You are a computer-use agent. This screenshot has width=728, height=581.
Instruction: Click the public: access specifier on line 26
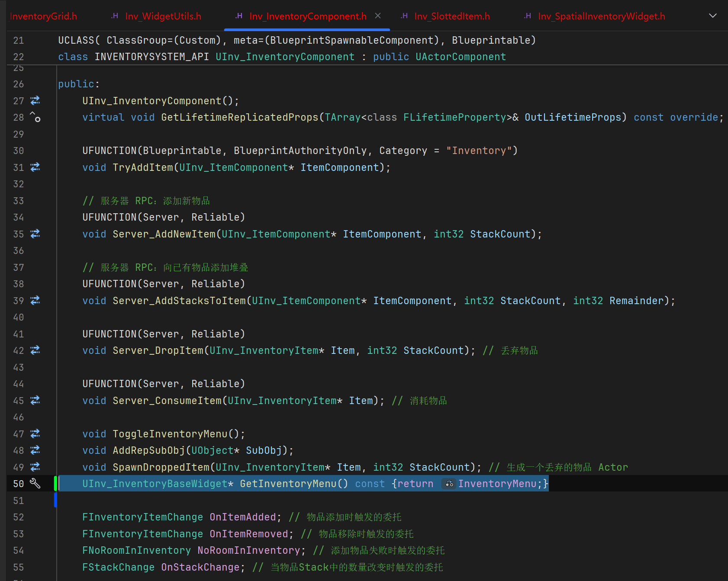pos(79,84)
